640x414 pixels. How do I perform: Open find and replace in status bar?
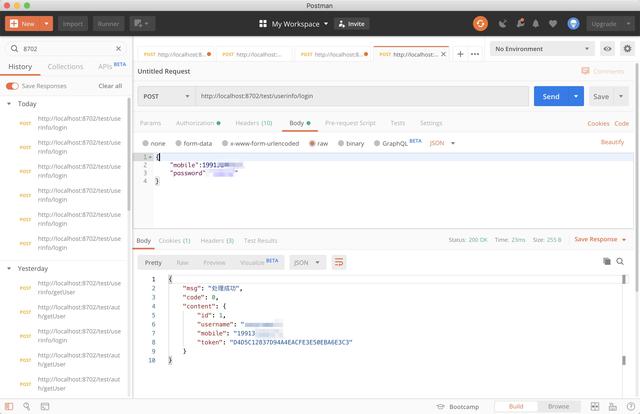tap(27, 406)
